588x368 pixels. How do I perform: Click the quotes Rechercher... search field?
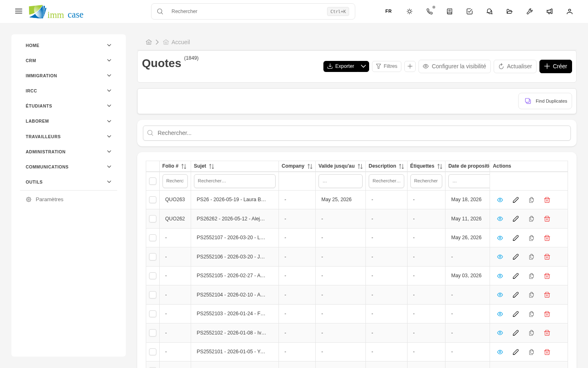357,133
